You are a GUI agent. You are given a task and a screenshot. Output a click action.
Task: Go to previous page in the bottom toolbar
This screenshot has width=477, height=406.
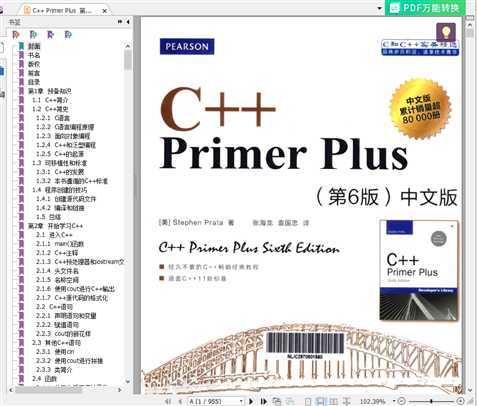[x=181, y=401]
